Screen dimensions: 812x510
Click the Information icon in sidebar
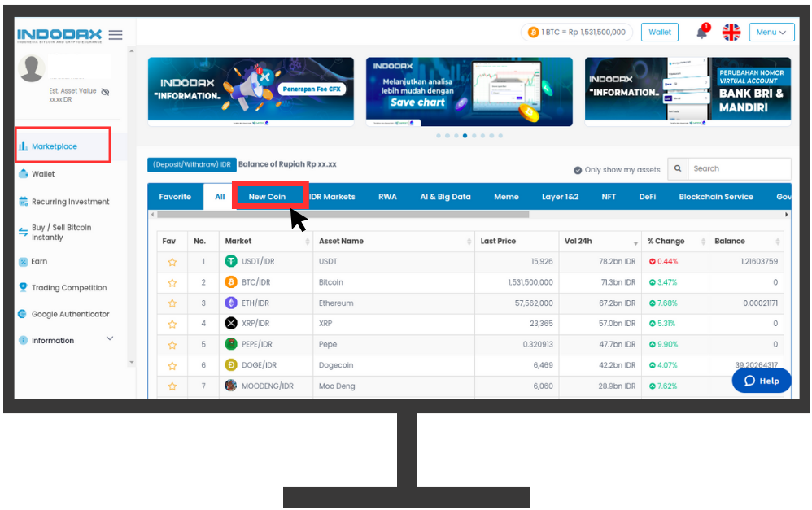pos(23,340)
